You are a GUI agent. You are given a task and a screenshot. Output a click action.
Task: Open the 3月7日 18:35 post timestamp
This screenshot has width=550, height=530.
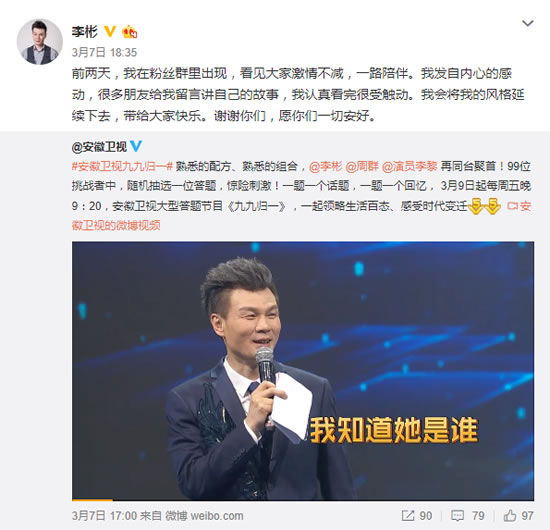pyautogui.click(x=104, y=53)
